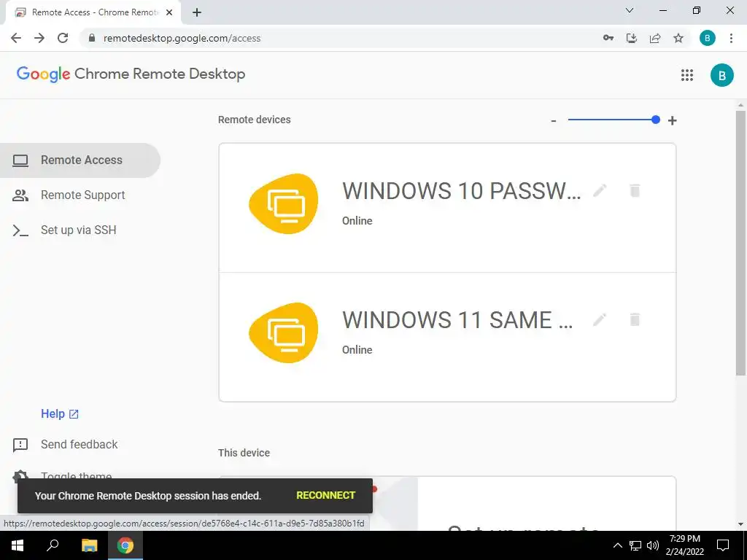Click the WINDOWS 11 SAME ... device title
This screenshot has height=560, width=747.
pos(457,319)
